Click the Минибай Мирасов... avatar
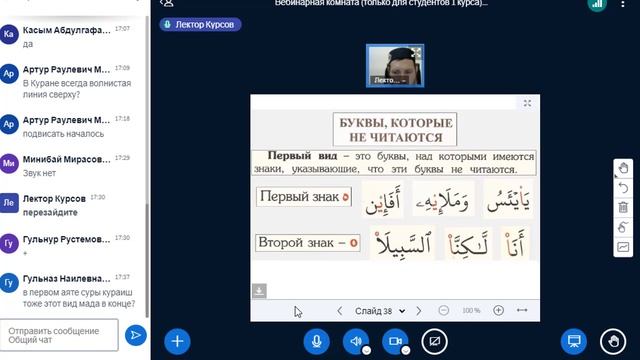Image resolution: width=640 pixels, height=360 pixels. pyautogui.click(x=9, y=163)
